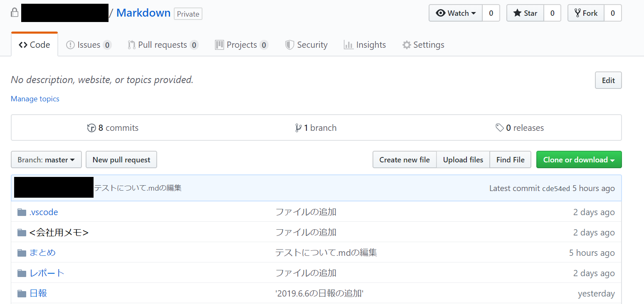644x304 pixels.
Task: Click the watchers count next to Watch
Action: (491, 13)
